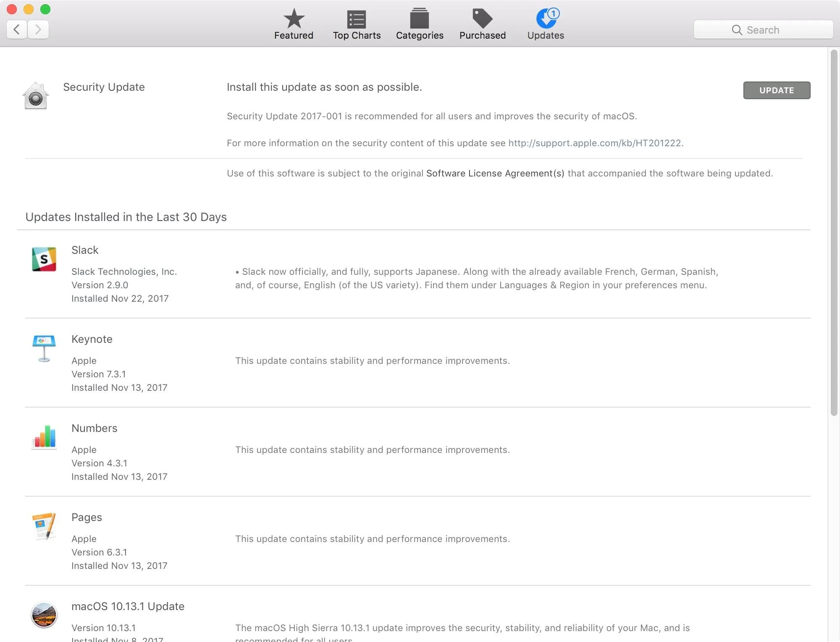Open the Categories icon
Image resolution: width=840 pixels, height=642 pixels.
click(x=420, y=18)
